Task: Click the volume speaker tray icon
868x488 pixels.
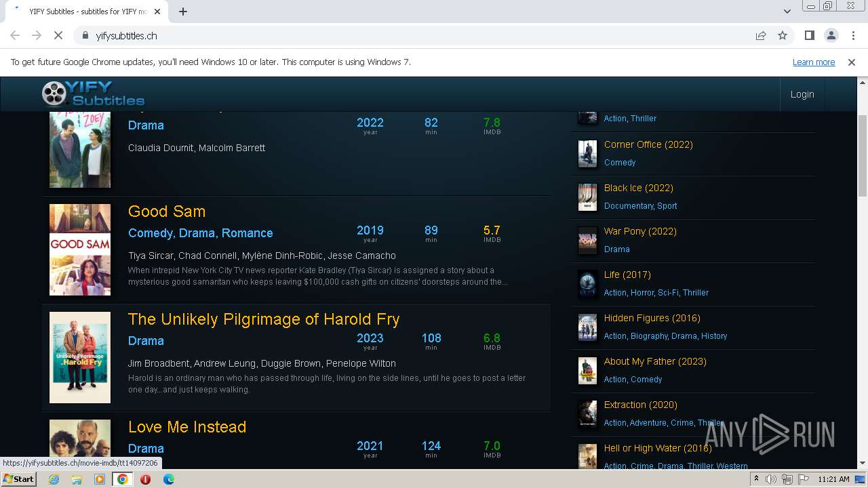Action: [771, 479]
